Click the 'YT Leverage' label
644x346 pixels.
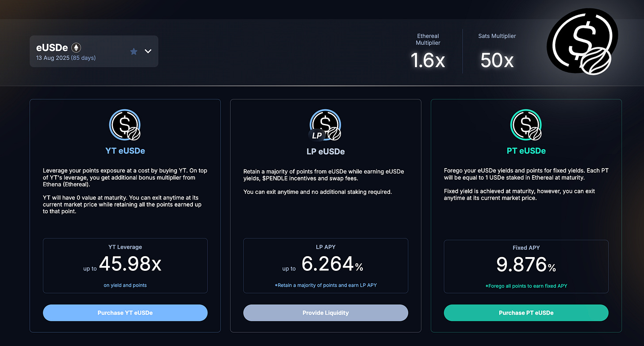tap(125, 247)
